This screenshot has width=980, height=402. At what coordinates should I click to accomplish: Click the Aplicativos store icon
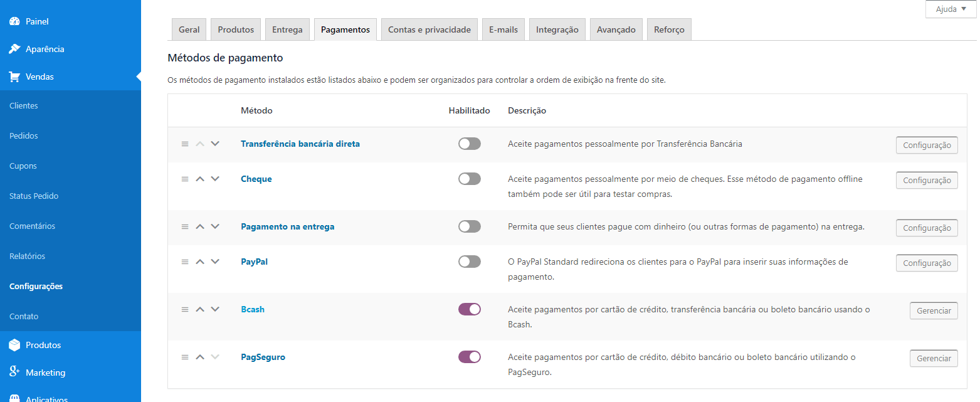pos(14,399)
